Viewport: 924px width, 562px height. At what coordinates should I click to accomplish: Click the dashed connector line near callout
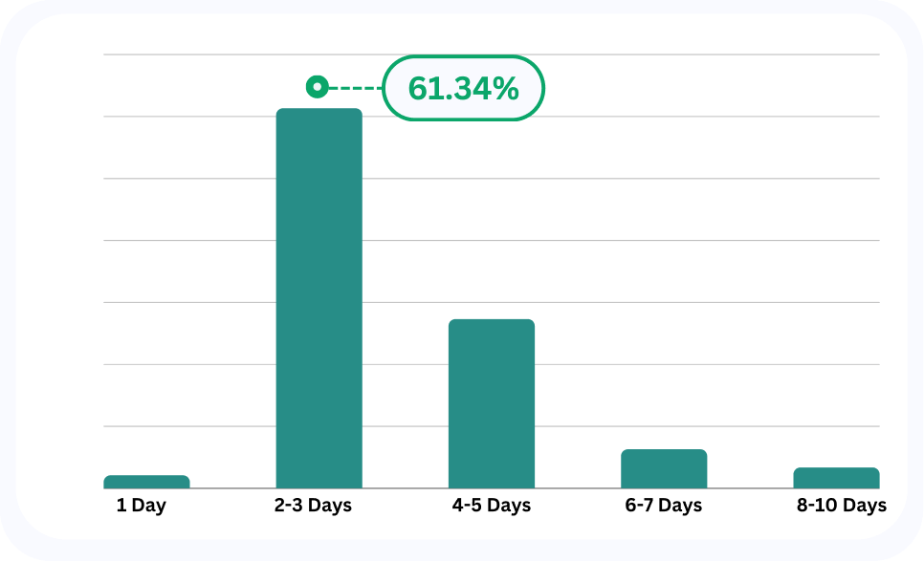(x=355, y=88)
